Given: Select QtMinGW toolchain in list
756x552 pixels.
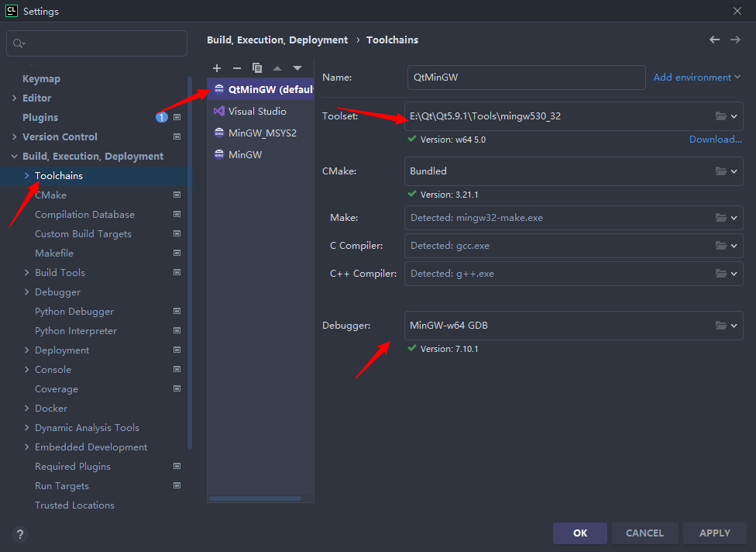Looking at the screenshot, I should 261,89.
